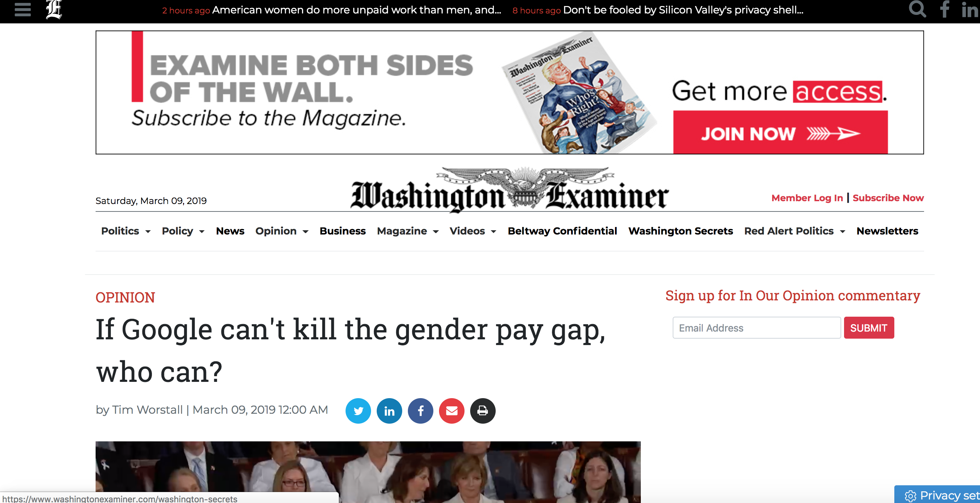
Task: Print the article with printer icon
Action: pos(483,411)
